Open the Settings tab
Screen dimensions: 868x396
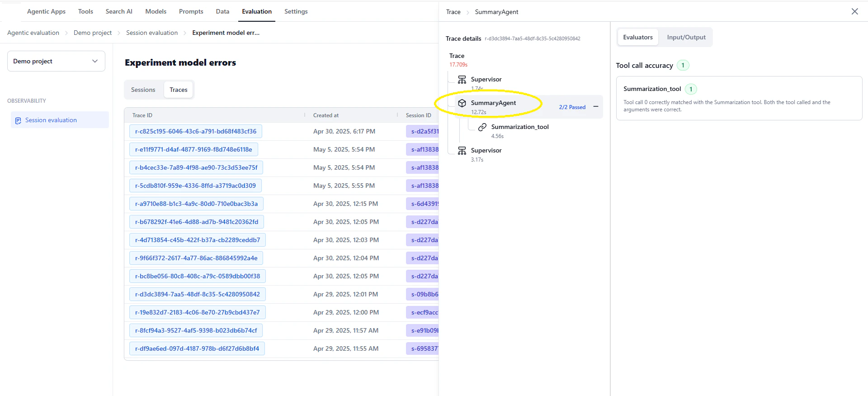[x=296, y=11]
